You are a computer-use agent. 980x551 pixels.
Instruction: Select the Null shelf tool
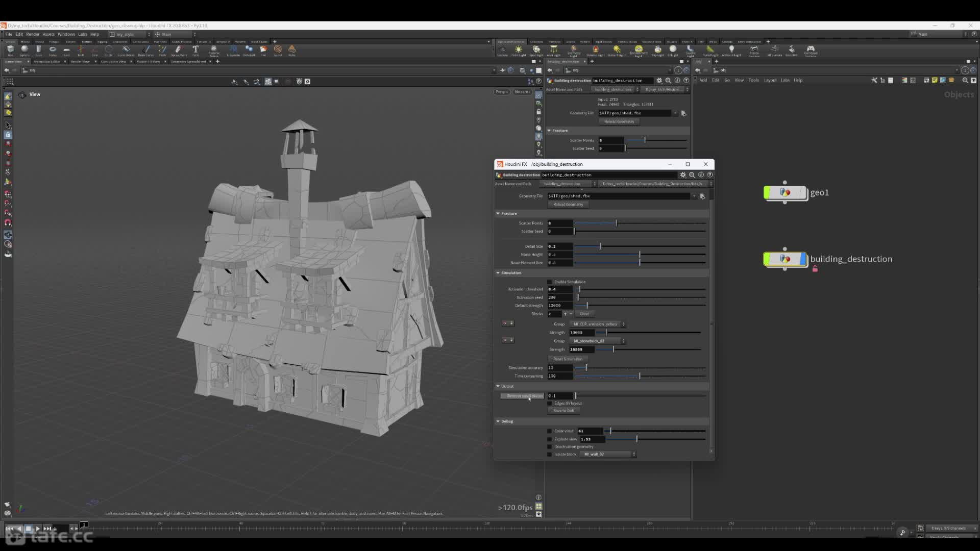[81, 51]
